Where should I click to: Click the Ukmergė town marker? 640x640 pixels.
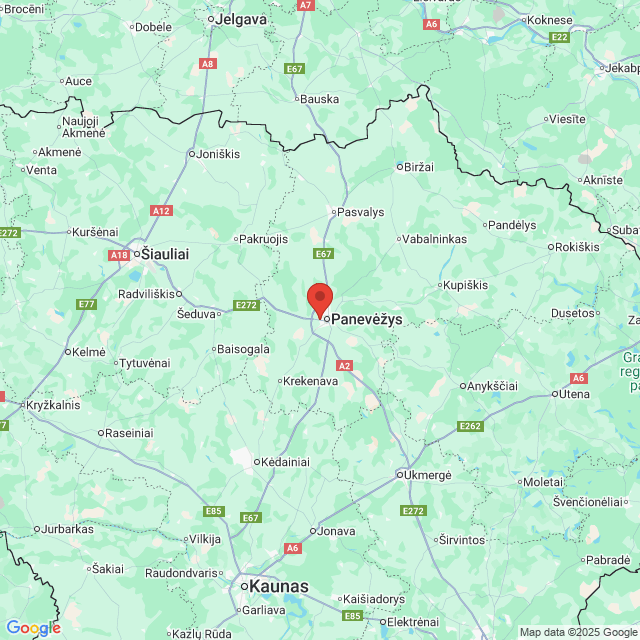tap(400, 475)
